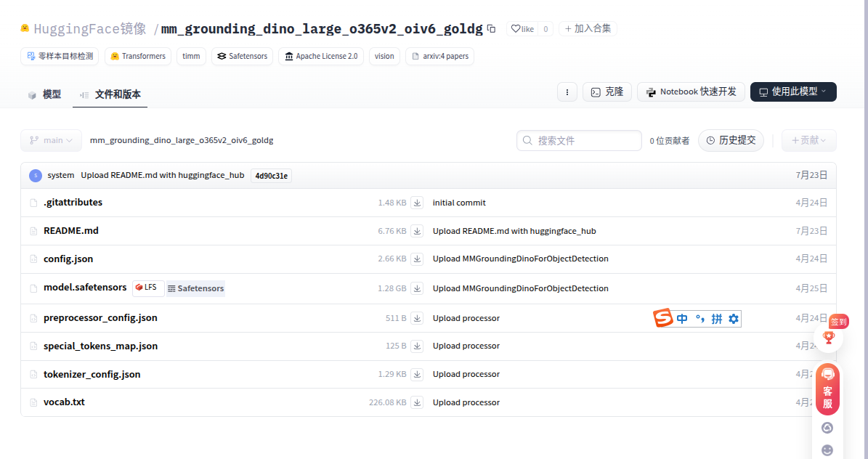The image size is (868, 459).
Task: Expand the 贡献 dropdown
Action: point(808,141)
